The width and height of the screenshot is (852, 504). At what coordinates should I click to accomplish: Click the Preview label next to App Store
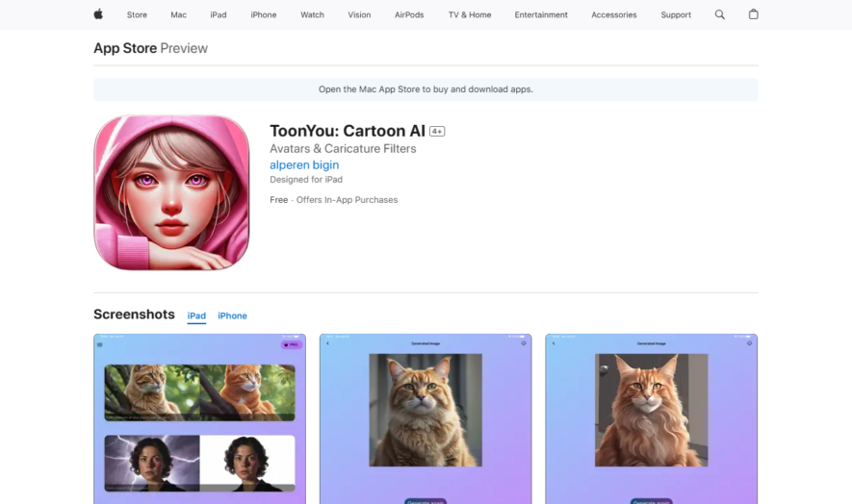[184, 48]
